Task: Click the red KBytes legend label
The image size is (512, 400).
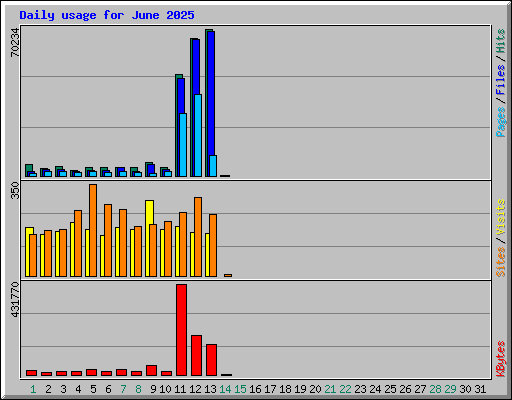Action: pyautogui.click(x=501, y=359)
